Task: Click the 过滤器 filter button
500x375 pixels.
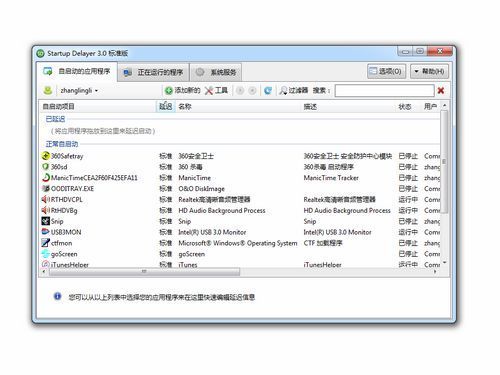Action: point(294,90)
